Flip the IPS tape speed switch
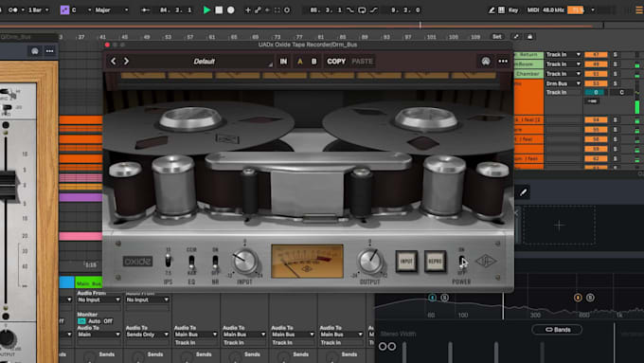Screen dimensions: 644x363 (x=168, y=261)
